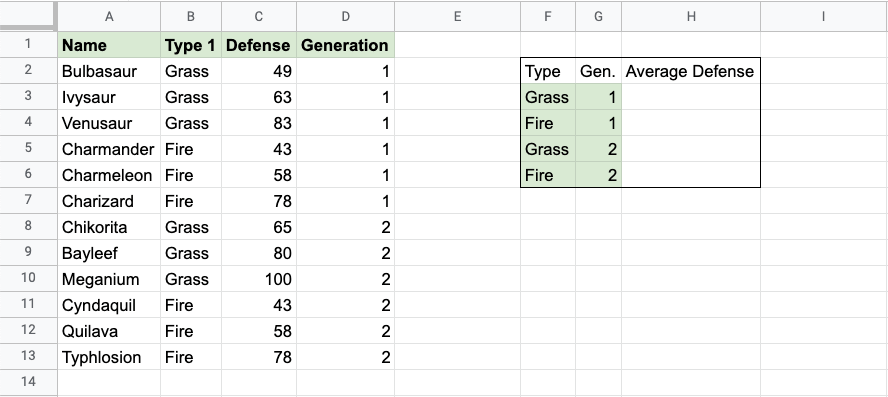Select column H header
This screenshot has height=397, width=888.
click(691, 16)
